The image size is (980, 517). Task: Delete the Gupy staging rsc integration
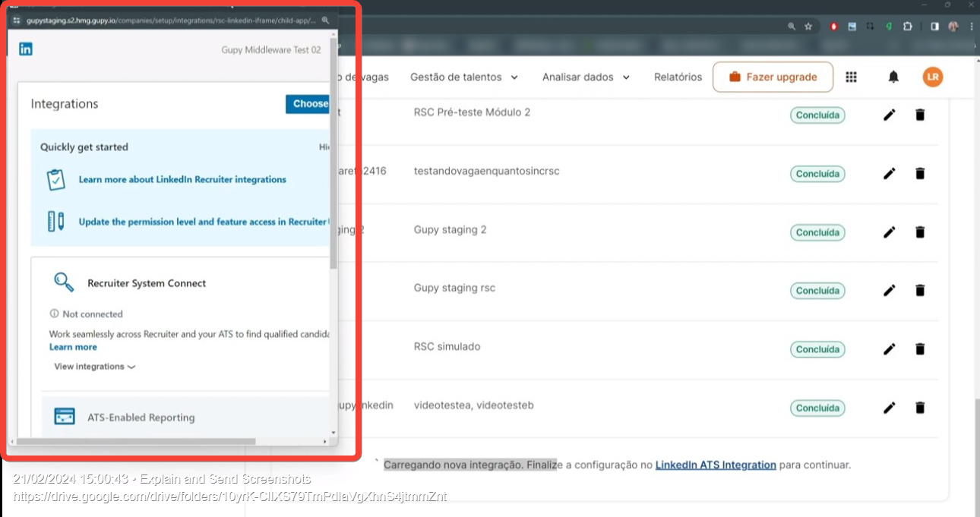920,290
